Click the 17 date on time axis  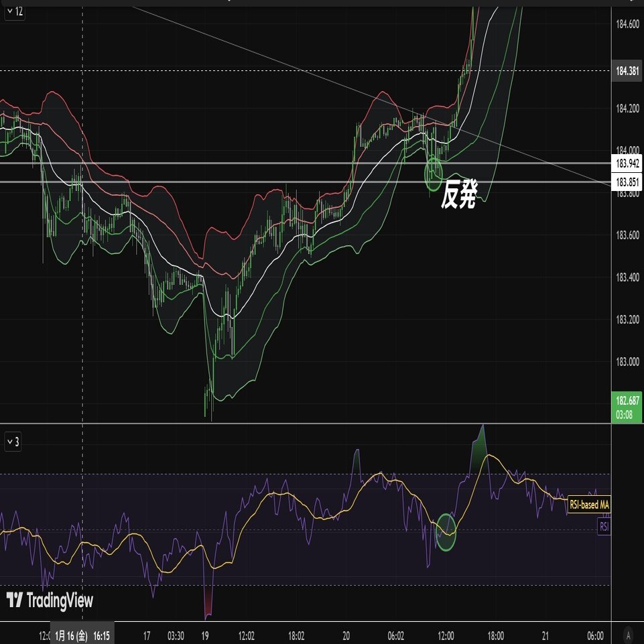147,636
